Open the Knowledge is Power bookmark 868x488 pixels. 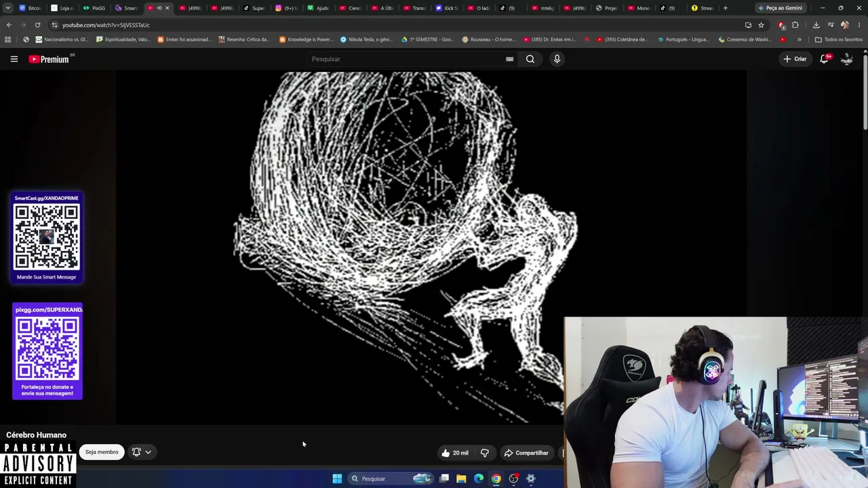(307, 39)
